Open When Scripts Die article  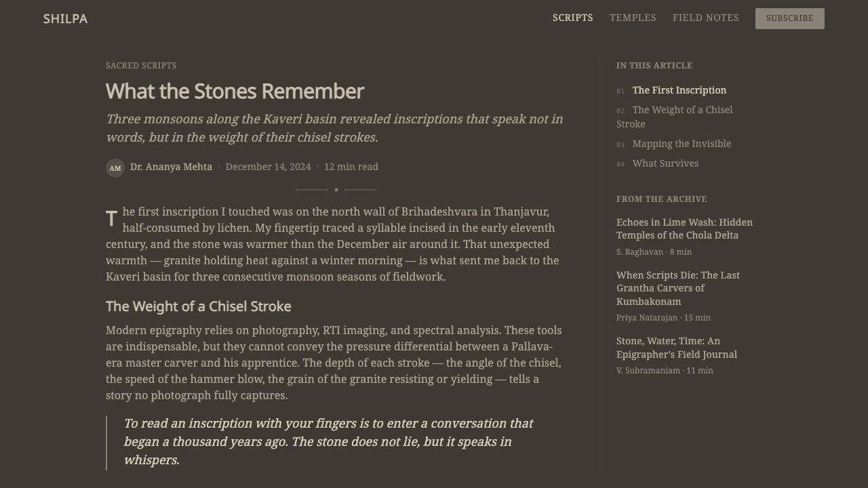pos(678,288)
